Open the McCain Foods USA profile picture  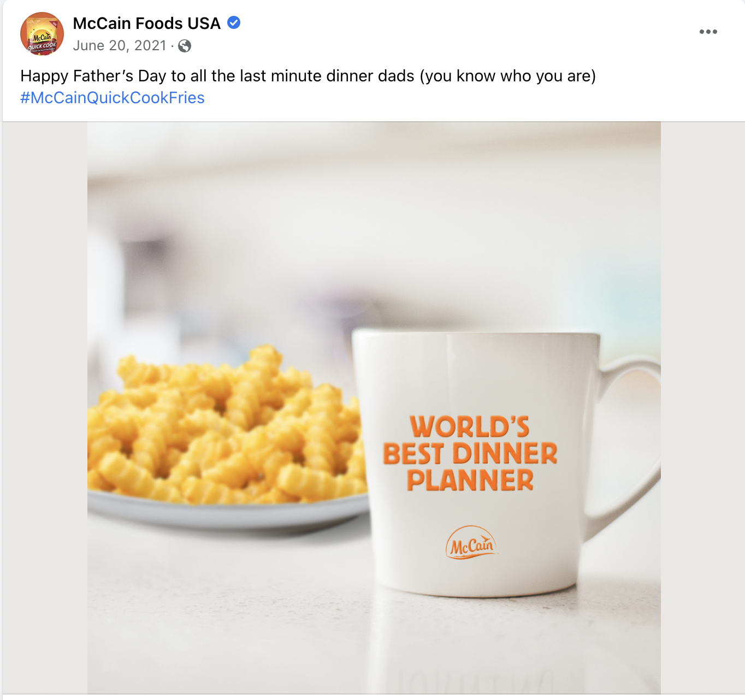(x=42, y=34)
